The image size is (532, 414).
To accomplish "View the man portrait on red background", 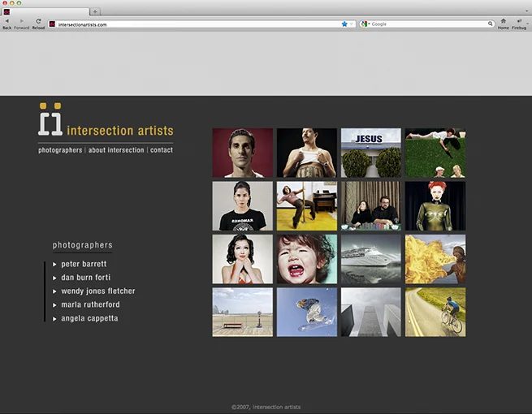I will pos(243,153).
